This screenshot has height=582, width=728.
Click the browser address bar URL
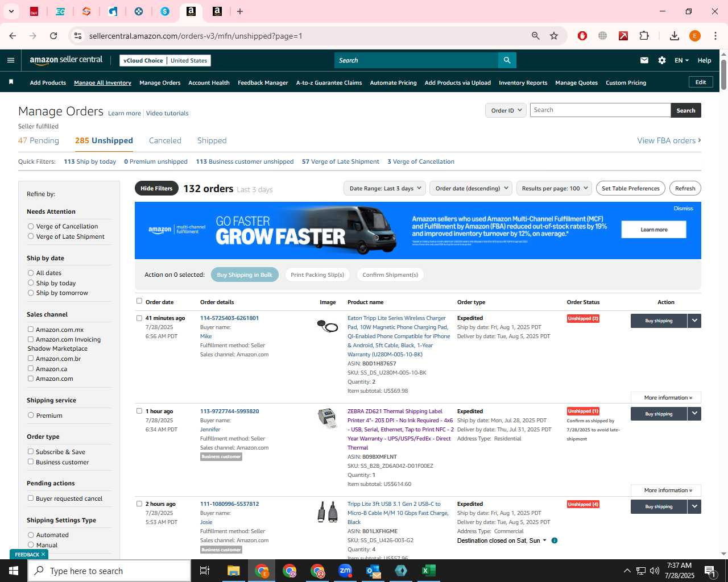tap(196, 36)
